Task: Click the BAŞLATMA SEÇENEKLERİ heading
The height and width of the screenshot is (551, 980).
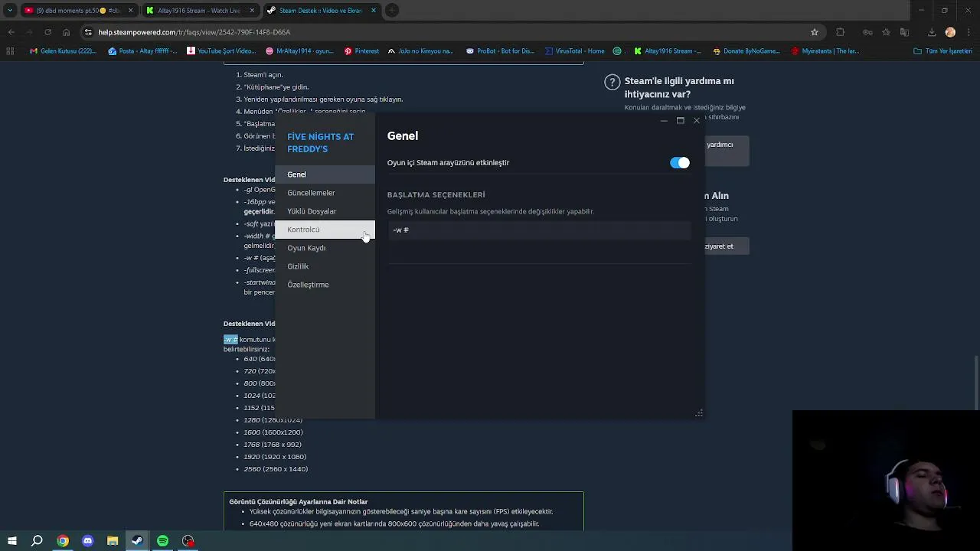Action: tap(436, 195)
